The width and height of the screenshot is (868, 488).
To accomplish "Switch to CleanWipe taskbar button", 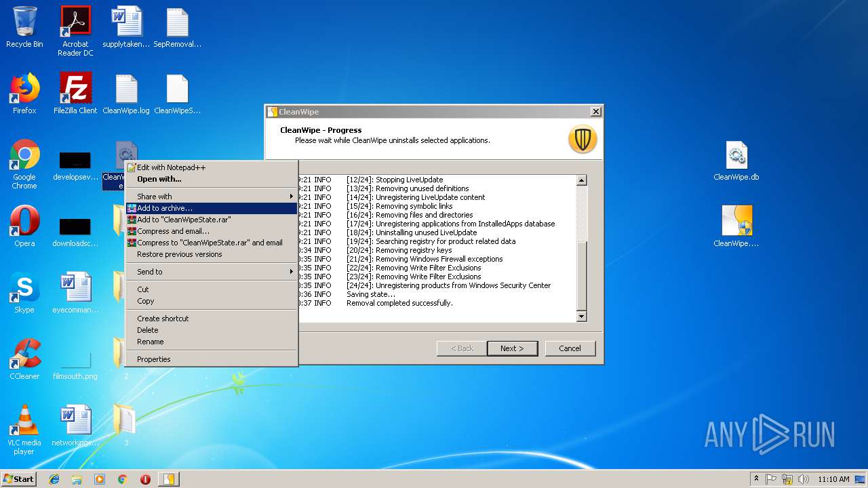I will [168, 479].
